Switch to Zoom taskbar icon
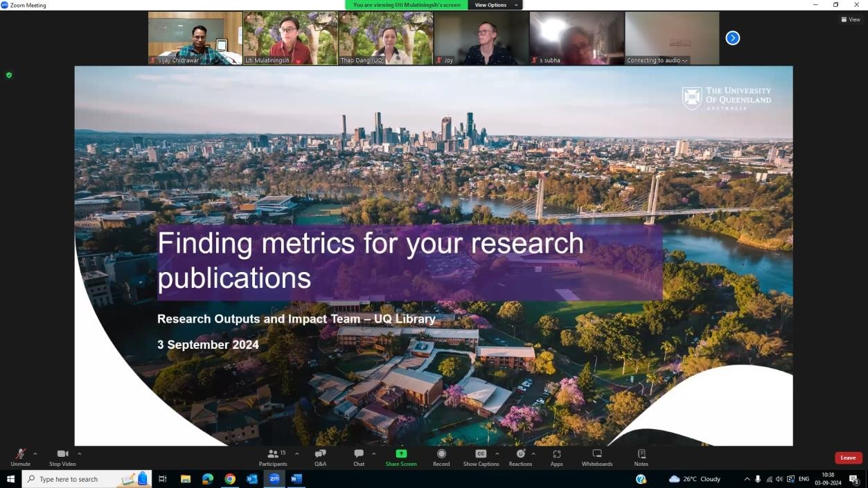This screenshot has width=868, height=488. pos(274,479)
